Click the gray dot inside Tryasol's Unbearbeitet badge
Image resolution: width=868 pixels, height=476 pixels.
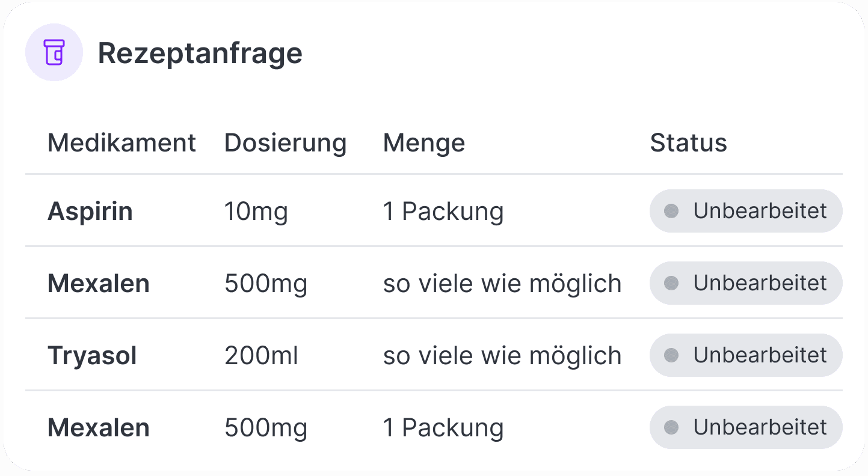(x=670, y=355)
